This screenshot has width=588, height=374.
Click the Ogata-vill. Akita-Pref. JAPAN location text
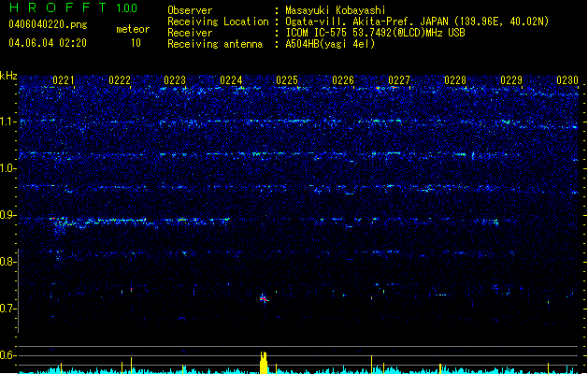point(417,22)
